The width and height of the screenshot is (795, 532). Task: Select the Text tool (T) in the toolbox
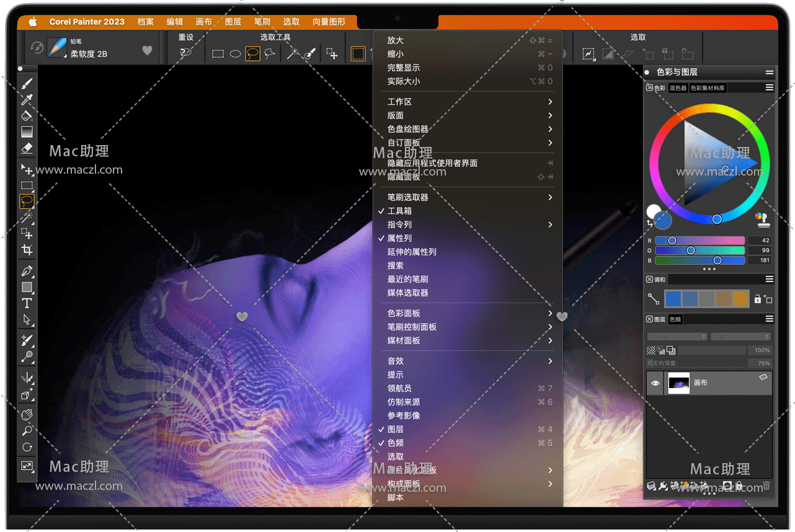coord(27,303)
